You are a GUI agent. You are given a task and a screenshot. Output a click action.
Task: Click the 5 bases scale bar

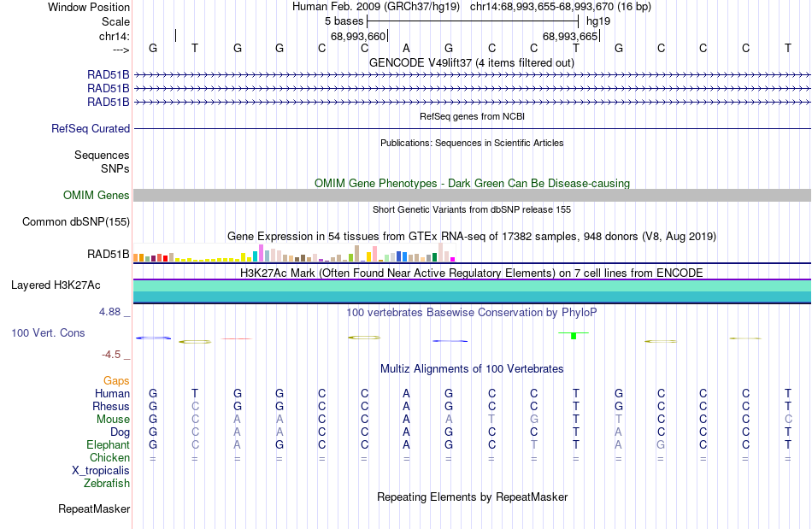coord(473,21)
